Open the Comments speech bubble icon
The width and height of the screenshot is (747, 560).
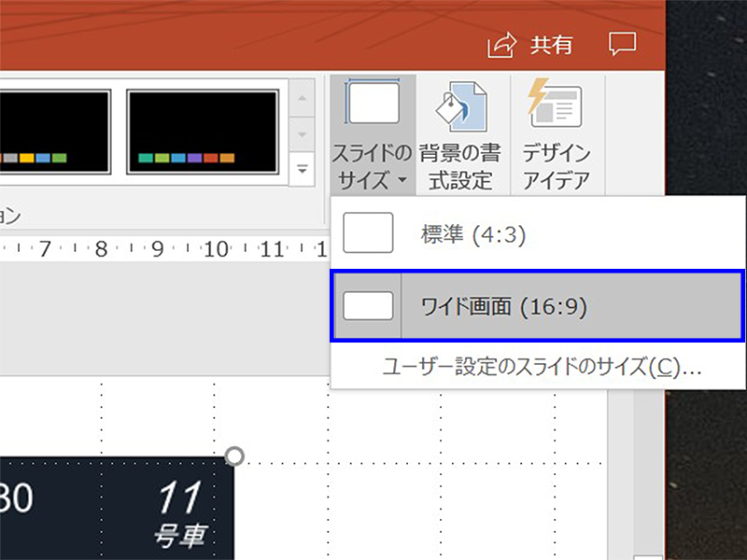tap(622, 44)
